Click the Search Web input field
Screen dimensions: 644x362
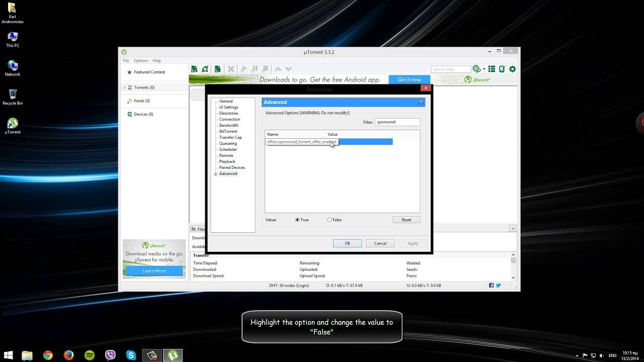(451, 69)
